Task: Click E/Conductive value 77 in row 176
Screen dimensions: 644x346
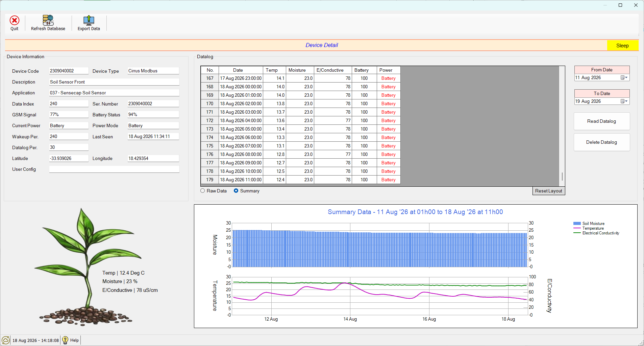Action: coord(333,154)
